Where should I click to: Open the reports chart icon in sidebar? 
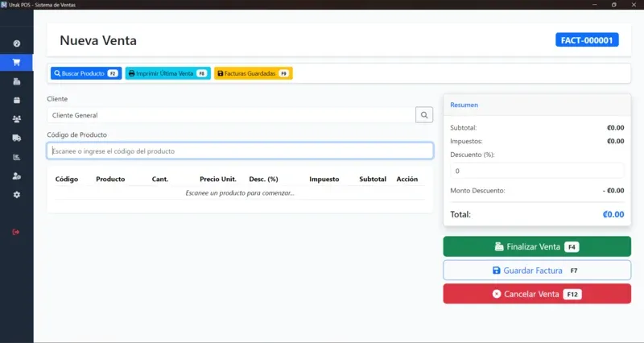[x=16, y=157]
